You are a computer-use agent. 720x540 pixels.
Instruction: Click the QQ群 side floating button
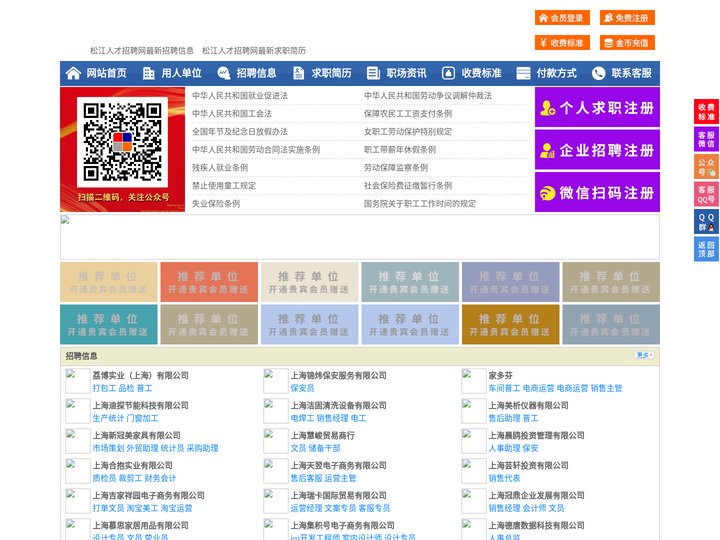pyautogui.click(x=706, y=222)
